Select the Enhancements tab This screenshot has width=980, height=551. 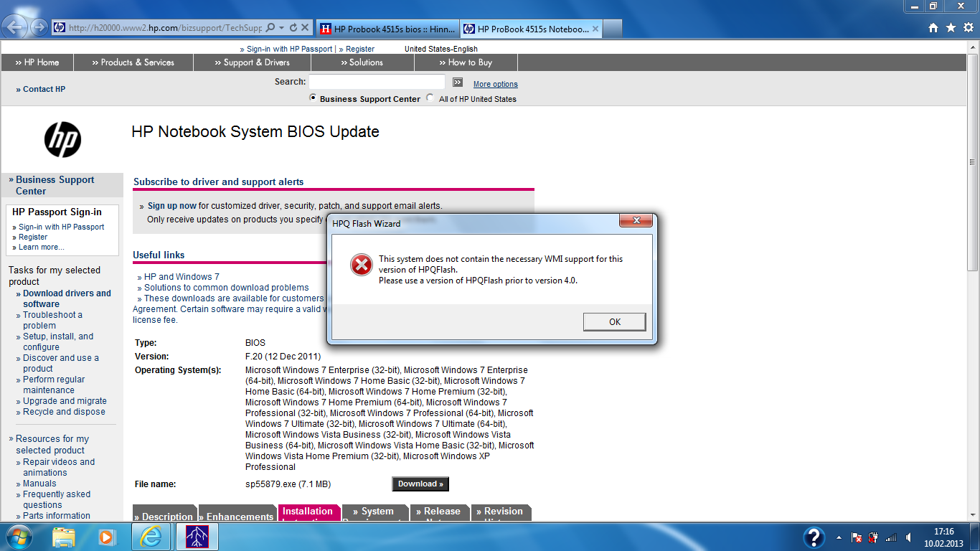(x=237, y=513)
